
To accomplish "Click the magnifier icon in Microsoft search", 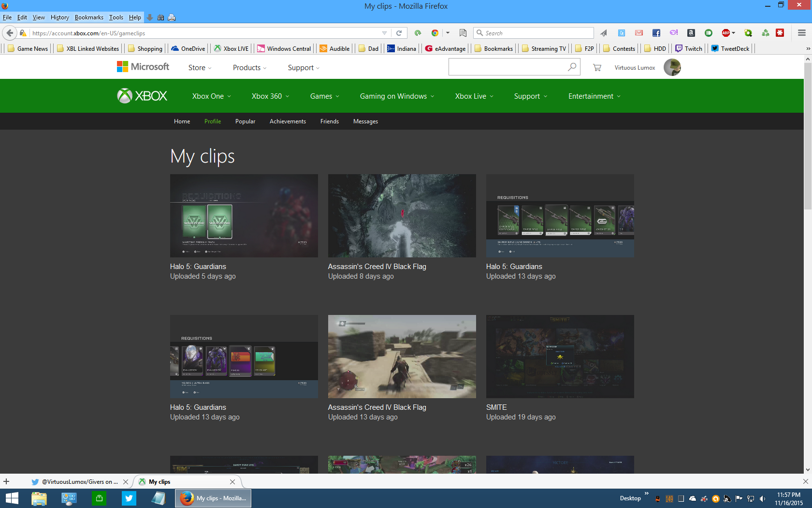I will tap(572, 67).
